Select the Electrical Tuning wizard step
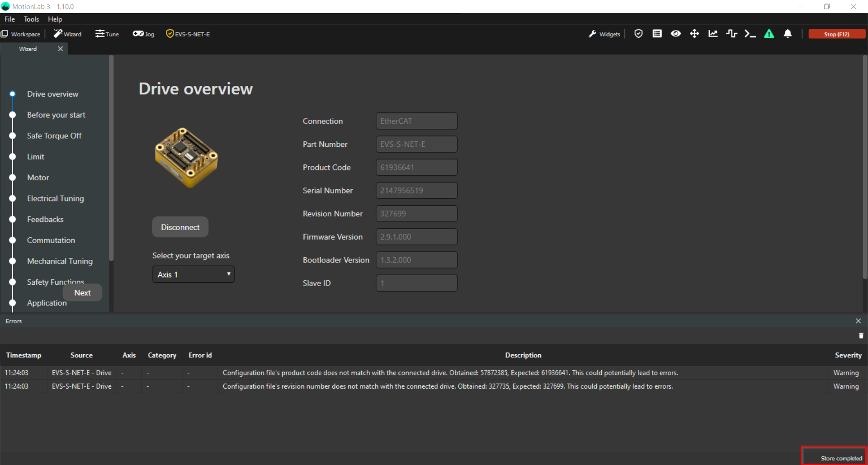Image resolution: width=868 pixels, height=465 pixels. pyautogui.click(x=55, y=198)
